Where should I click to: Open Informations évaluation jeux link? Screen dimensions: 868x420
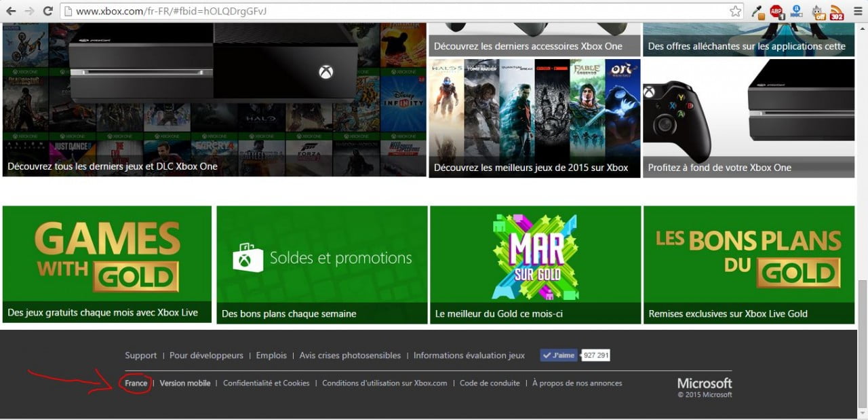point(469,356)
